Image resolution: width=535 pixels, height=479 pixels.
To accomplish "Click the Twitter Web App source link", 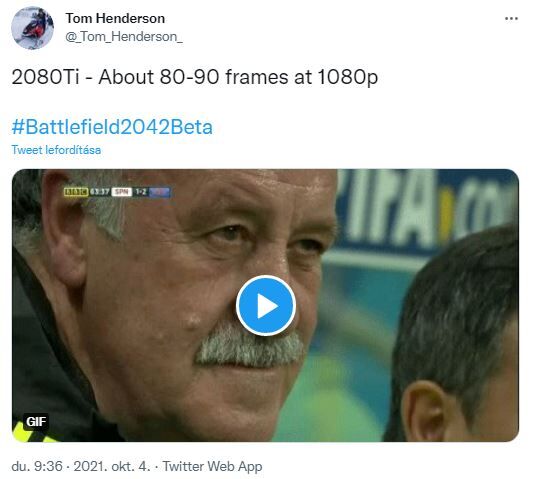I will [212, 466].
